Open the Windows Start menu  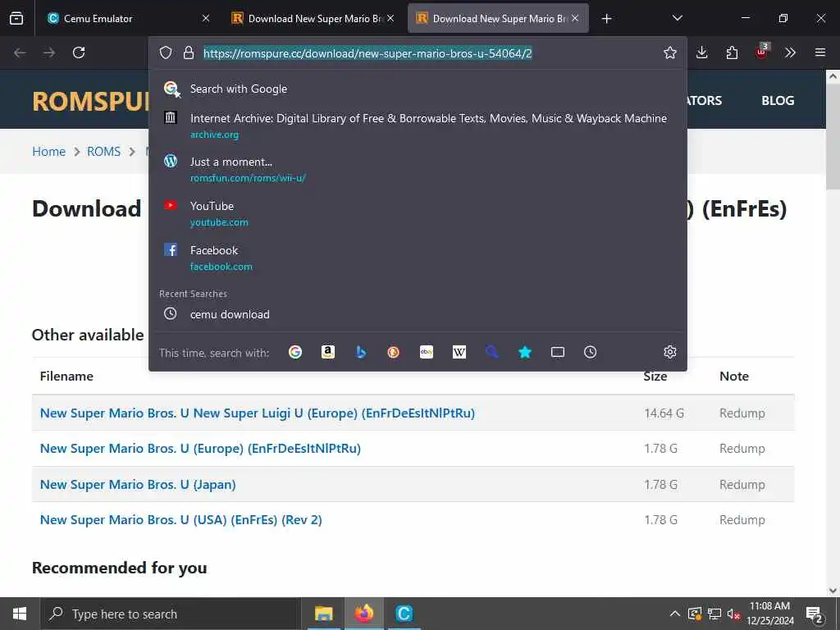[20, 614]
